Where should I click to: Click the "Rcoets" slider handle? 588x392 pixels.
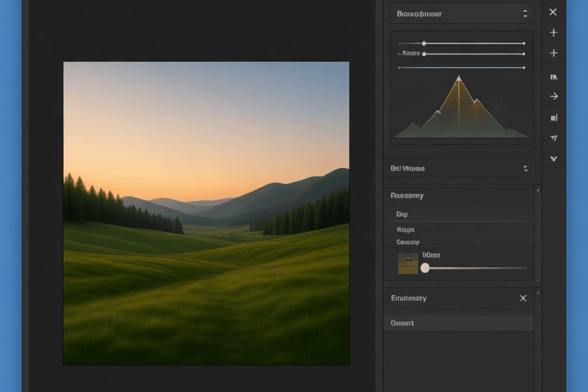pyautogui.click(x=424, y=54)
